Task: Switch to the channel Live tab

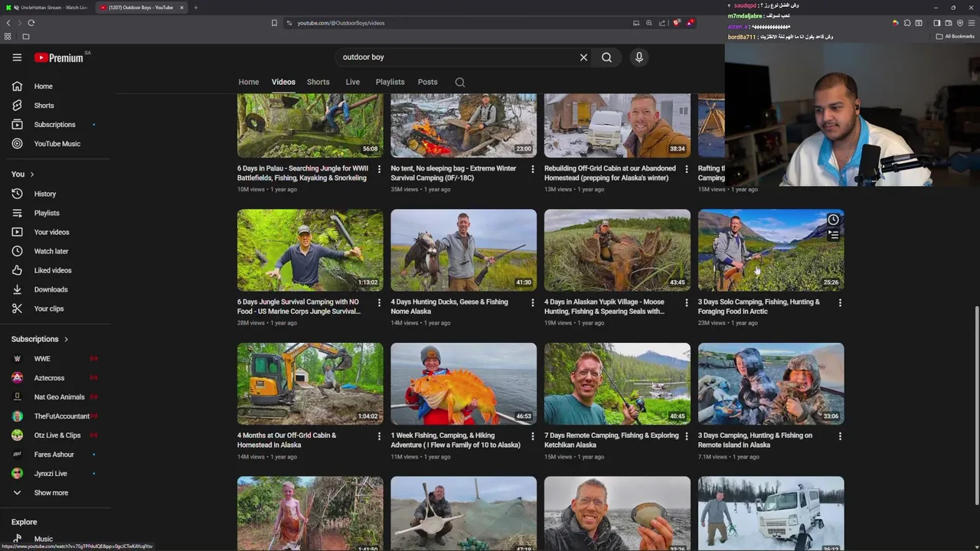Action: [353, 82]
